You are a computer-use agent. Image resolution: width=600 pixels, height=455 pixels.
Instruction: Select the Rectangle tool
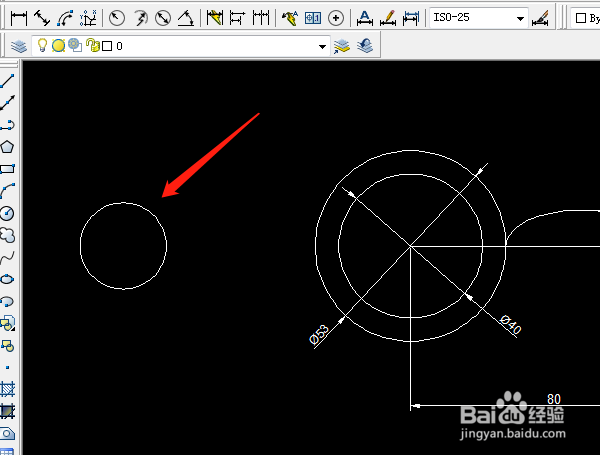pos(8,169)
